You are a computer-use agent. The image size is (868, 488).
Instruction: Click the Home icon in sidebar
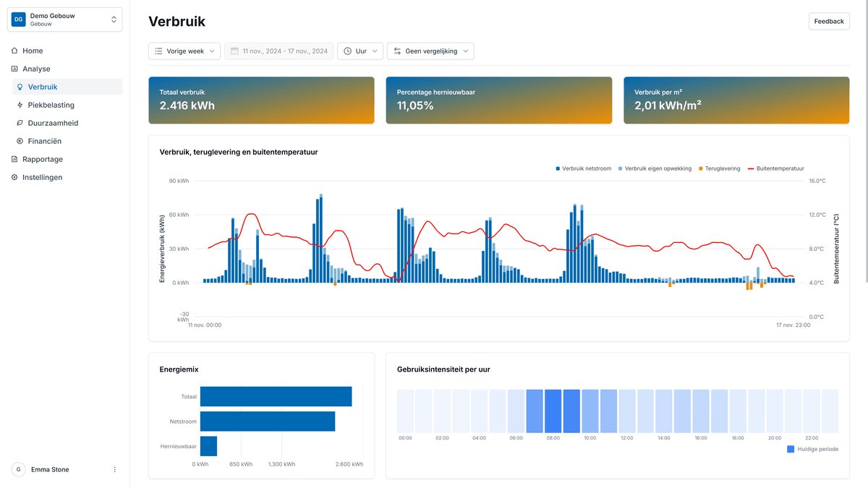pyautogui.click(x=14, y=51)
